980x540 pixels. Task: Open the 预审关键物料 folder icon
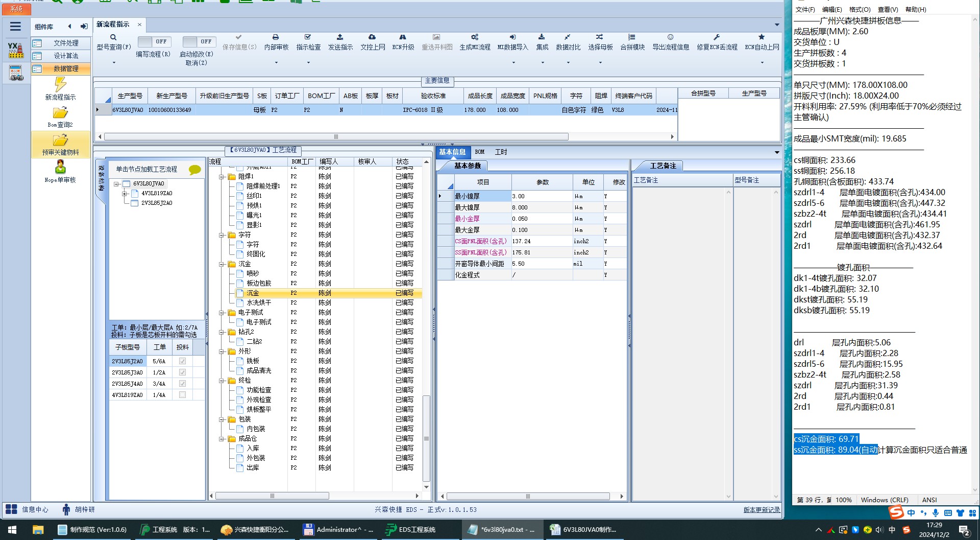pyautogui.click(x=60, y=140)
